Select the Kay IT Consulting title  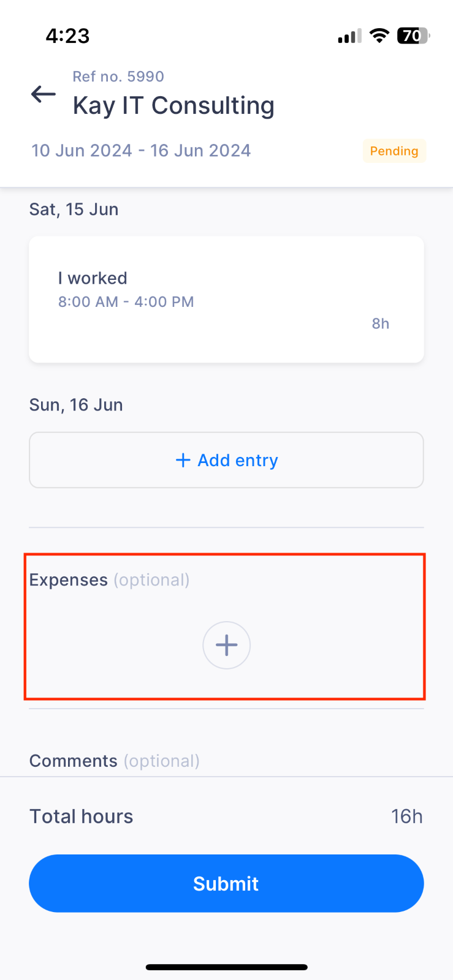(173, 105)
